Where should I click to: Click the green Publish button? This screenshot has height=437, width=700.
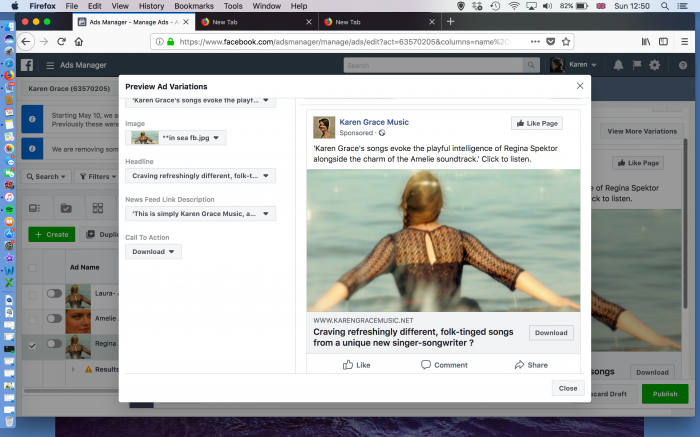[665, 394]
